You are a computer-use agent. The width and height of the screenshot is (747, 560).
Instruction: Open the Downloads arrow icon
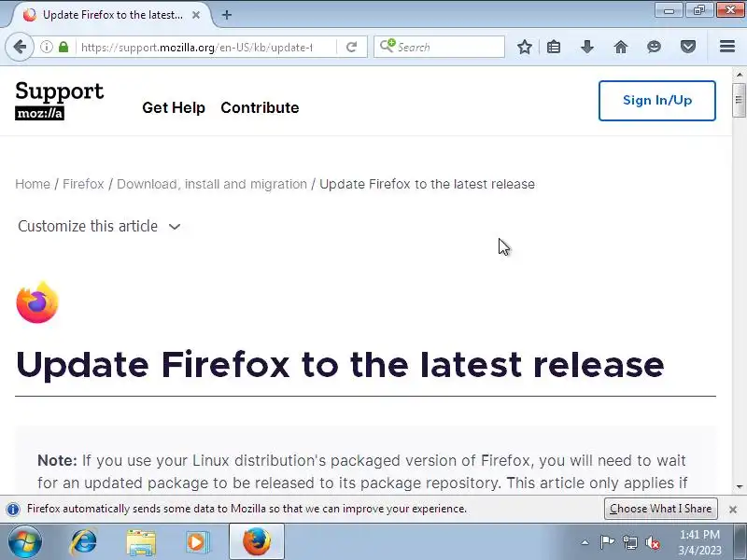587,48
